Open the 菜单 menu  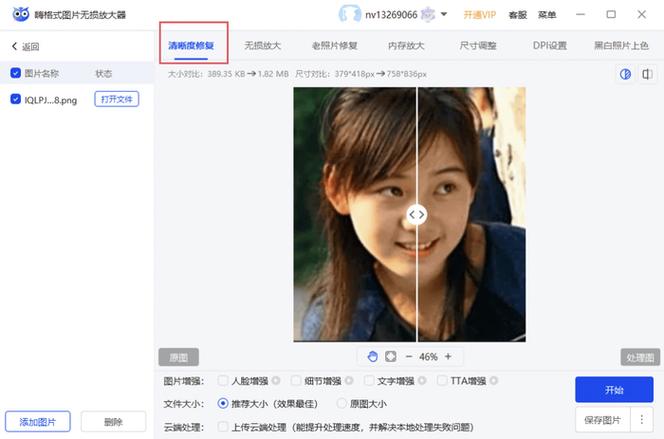pyautogui.click(x=547, y=15)
